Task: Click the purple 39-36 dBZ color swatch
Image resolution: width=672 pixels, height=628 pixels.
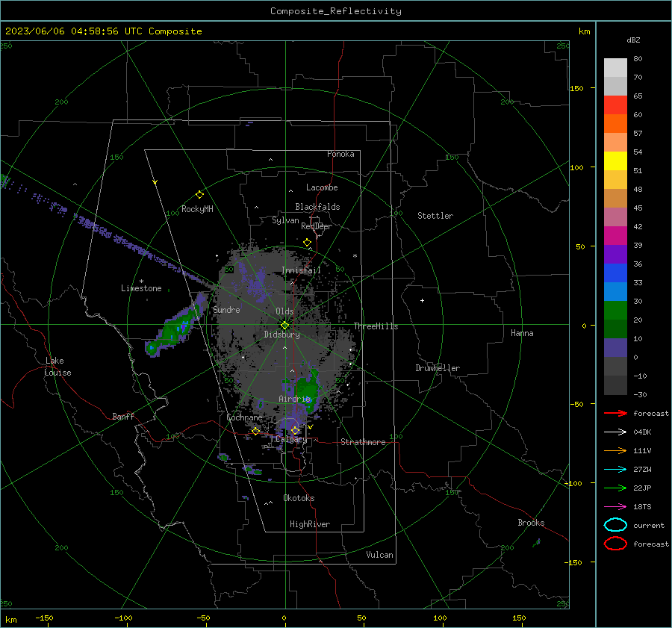Action: tap(615, 254)
